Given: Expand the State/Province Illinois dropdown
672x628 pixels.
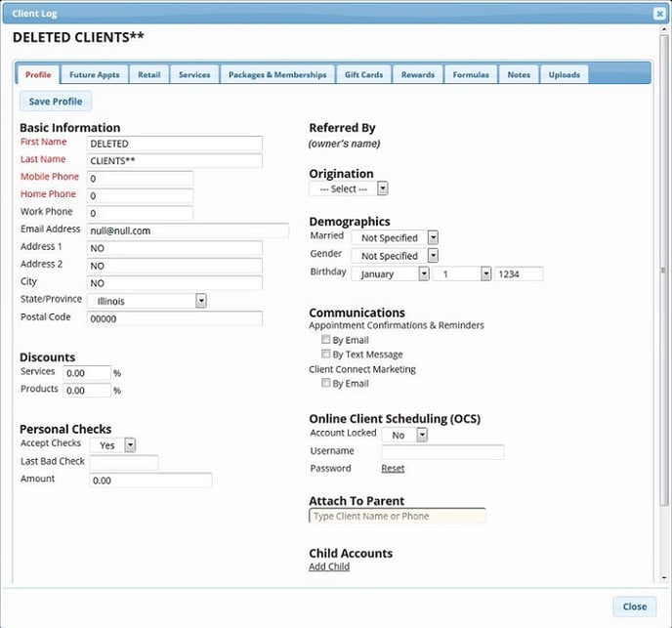Looking at the screenshot, I should 147,301.
